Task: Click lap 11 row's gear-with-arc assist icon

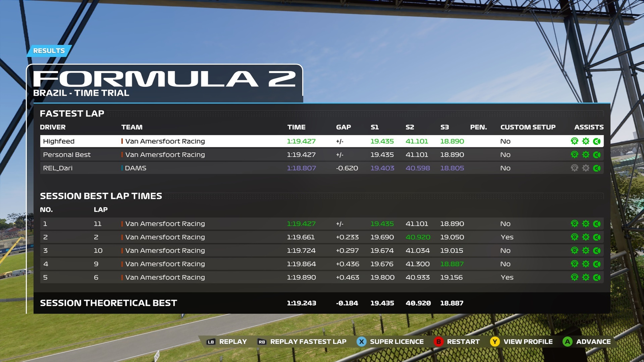Action: coord(575,224)
